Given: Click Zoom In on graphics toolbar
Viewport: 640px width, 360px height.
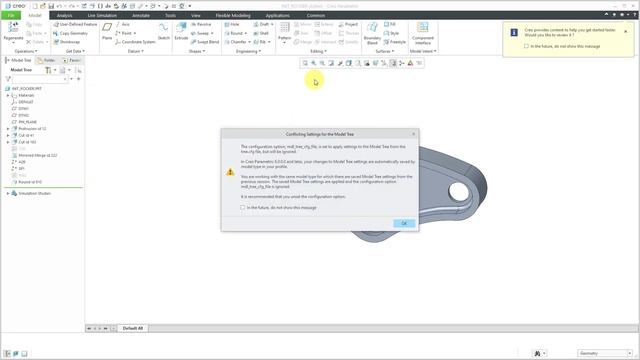Looking at the screenshot, I should pyautogui.click(x=313, y=63).
